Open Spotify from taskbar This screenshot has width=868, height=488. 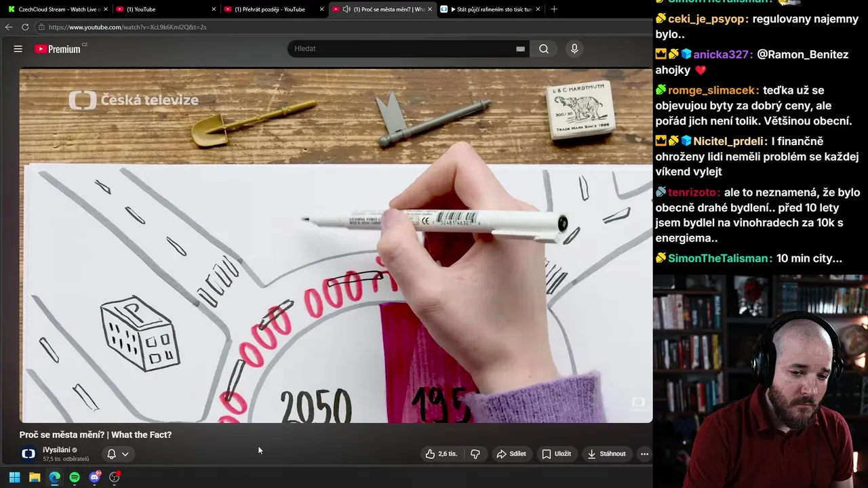(x=75, y=477)
